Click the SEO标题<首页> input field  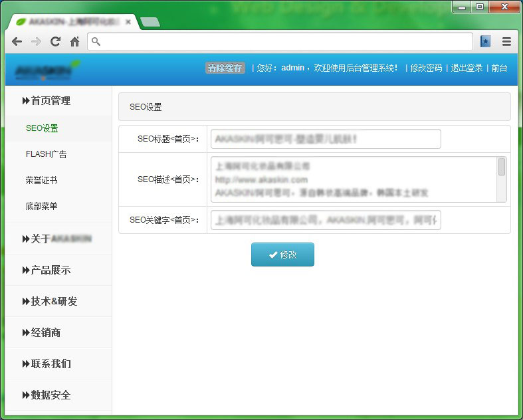326,139
